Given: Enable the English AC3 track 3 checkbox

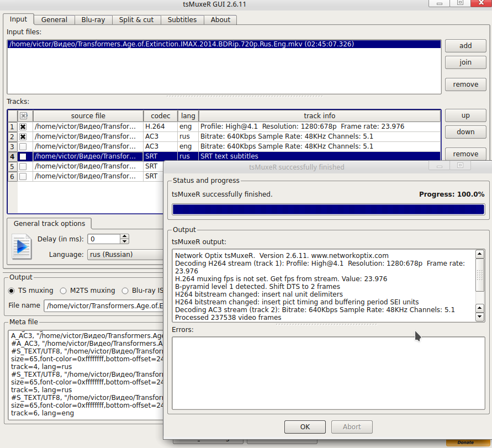Looking at the screenshot, I should (x=23, y=146).
